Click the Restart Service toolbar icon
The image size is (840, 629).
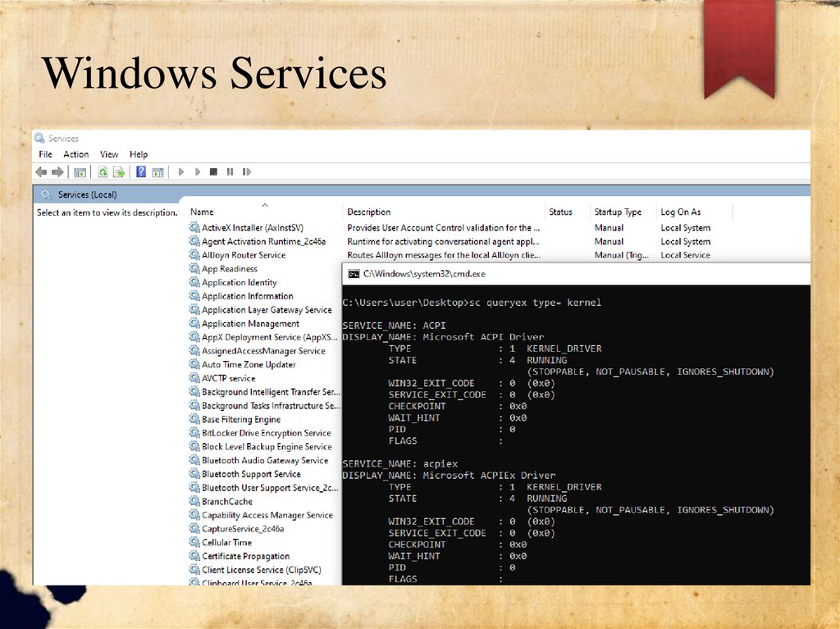pyautogui.click(x=246, y=172)
